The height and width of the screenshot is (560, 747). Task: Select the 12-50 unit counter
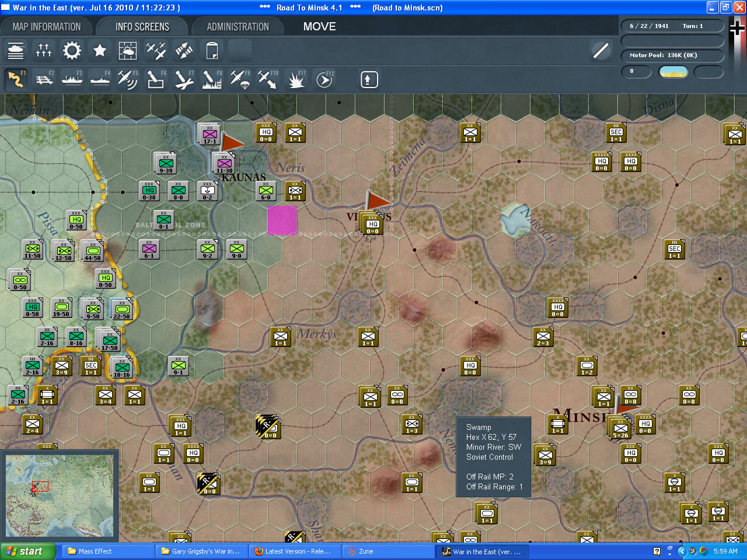point(63,251)
